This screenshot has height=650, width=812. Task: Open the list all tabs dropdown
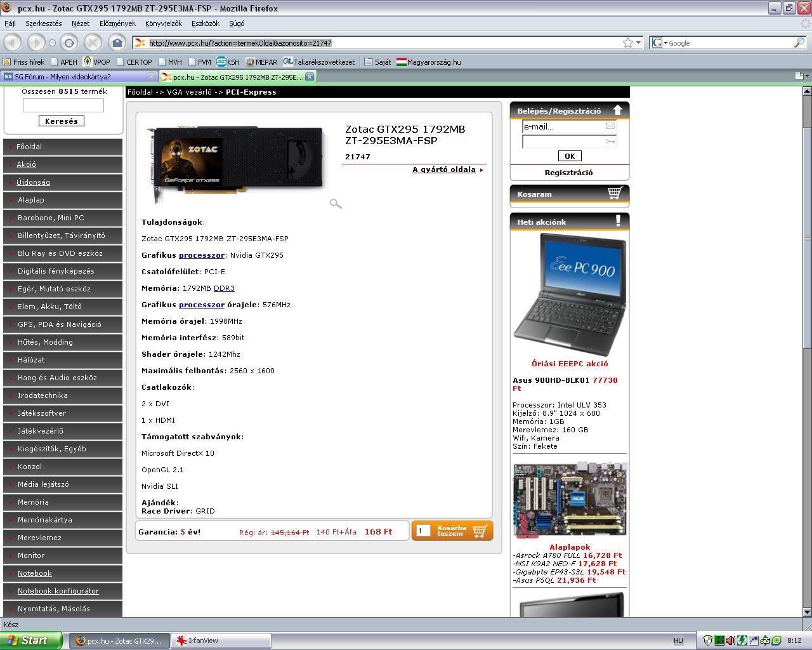(x=802, y=76)
